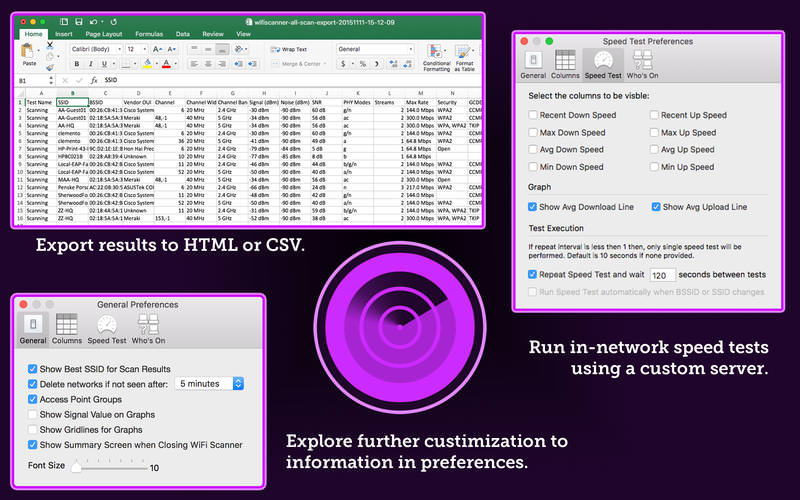Apply bold formatting in Excel ribbon

pos(77,64)
